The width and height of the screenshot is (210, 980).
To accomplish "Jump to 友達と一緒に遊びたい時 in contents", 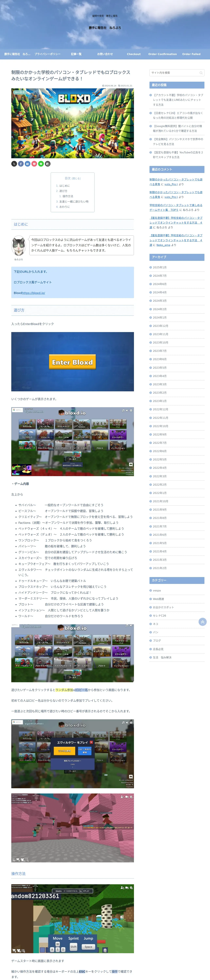I will click(74, 202).
